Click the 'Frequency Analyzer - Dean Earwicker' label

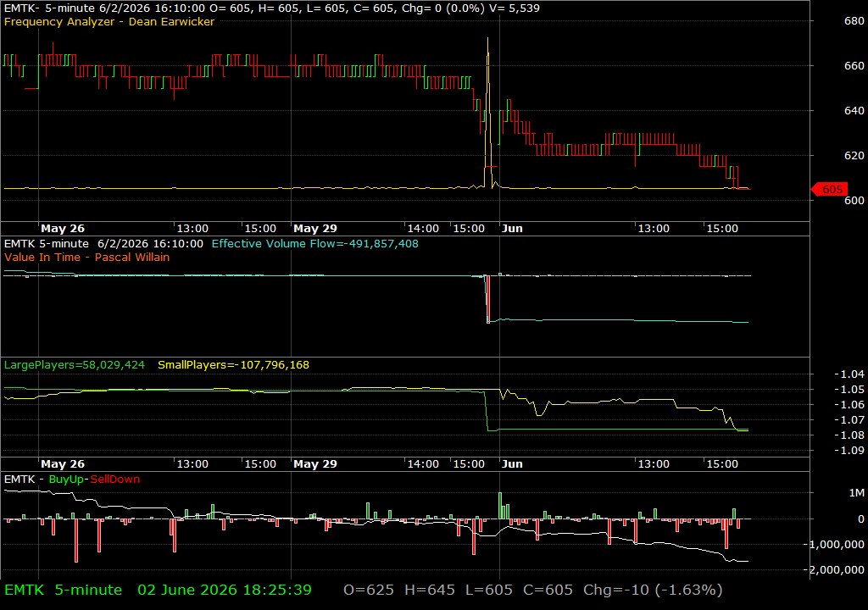[109, 21]
